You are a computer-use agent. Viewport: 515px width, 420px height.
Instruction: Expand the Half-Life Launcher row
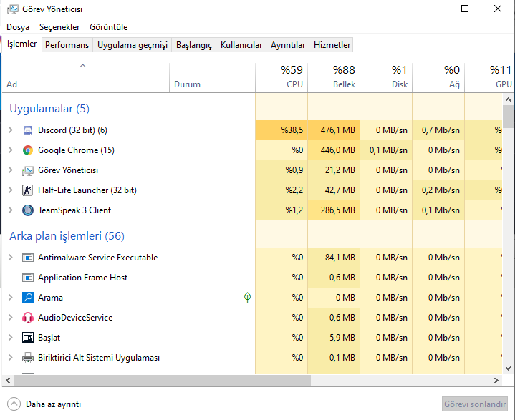pyautogui.click(x=11, y=190)
